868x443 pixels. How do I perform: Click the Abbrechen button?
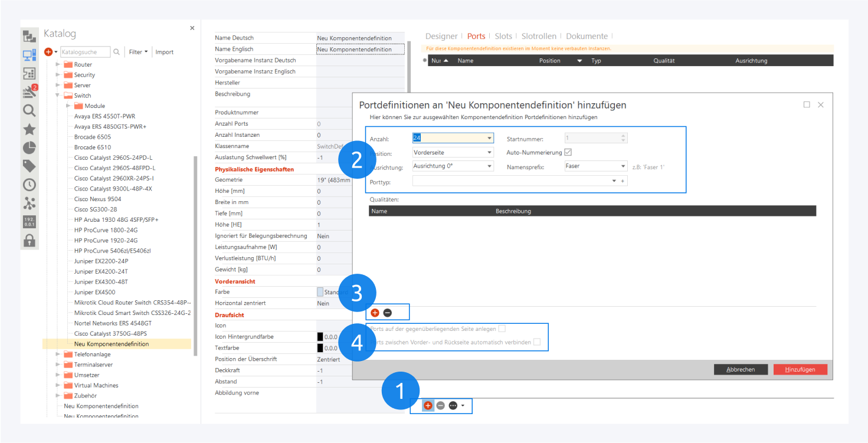coord(741,369)
